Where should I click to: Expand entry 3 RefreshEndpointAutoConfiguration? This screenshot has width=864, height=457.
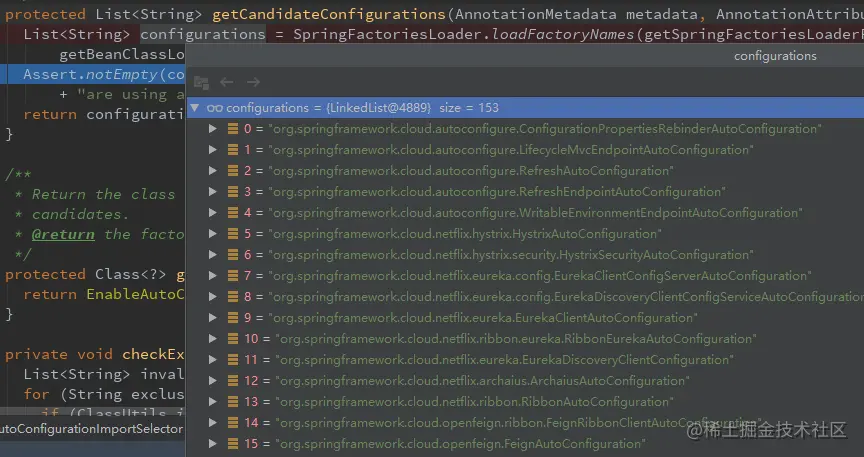pos(212,192)
